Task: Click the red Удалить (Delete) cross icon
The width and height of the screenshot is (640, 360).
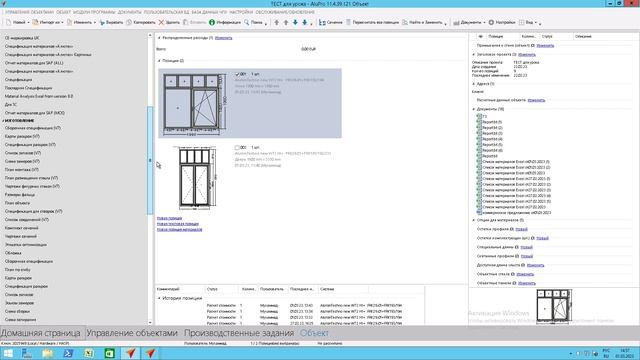Action: click(161, 22)
